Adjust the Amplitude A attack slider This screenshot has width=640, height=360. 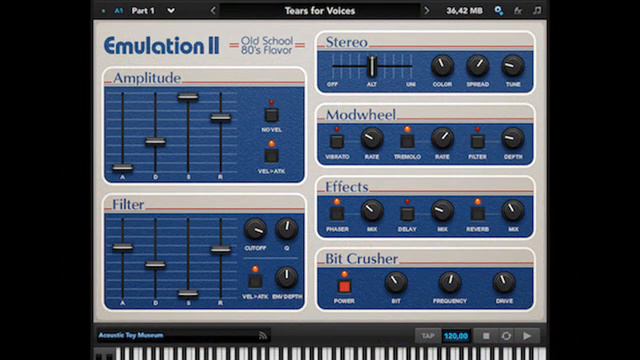122,167
